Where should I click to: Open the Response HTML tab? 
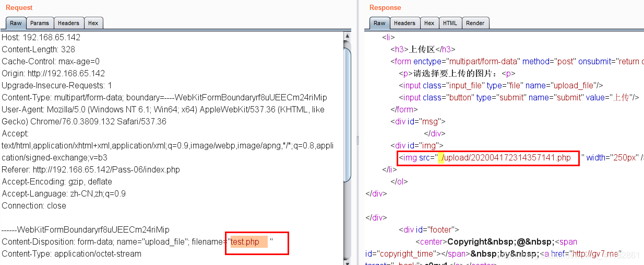coord(450,23)
